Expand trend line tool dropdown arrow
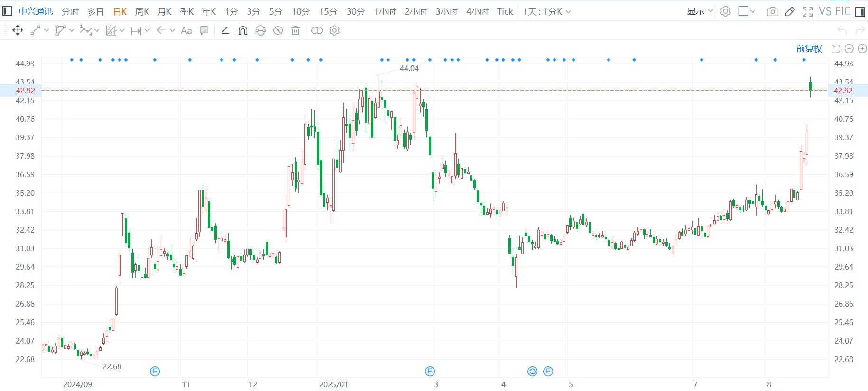 [x=46, y=30]
